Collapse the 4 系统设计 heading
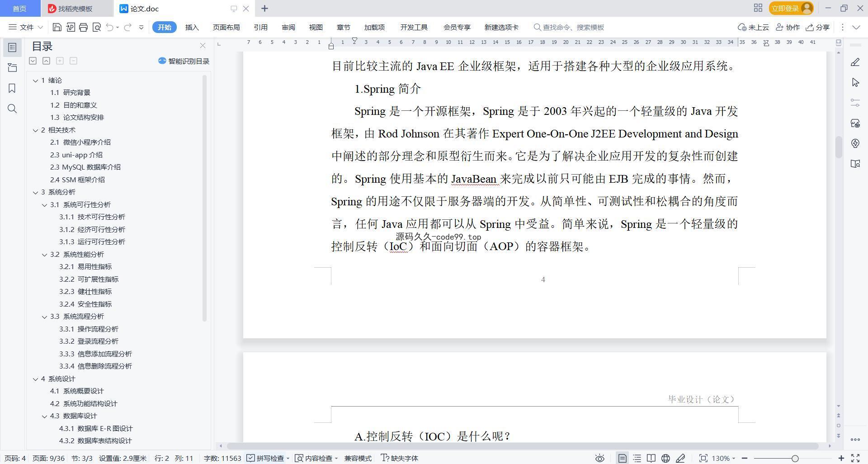The height and width of the screenshot is (464, 868). [35, 379]
